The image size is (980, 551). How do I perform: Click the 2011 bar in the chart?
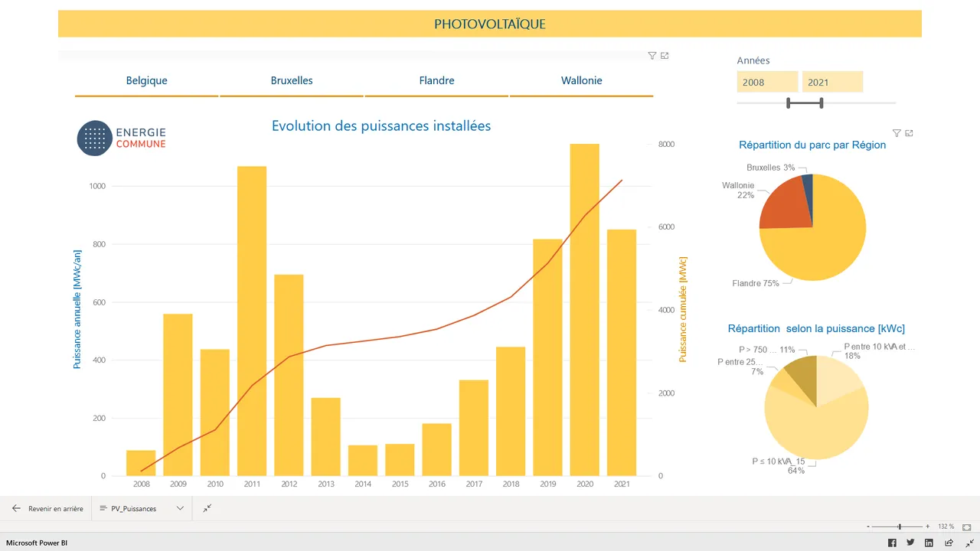point(252,321)
